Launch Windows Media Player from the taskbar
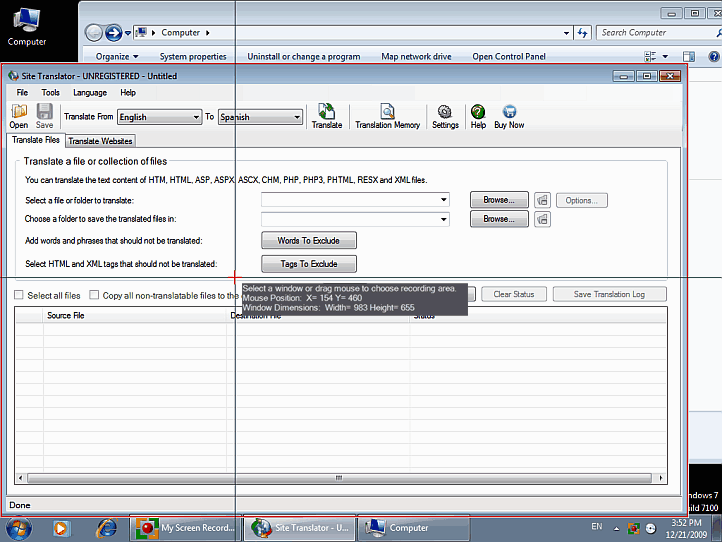722x542 pixels. (60, 528)
